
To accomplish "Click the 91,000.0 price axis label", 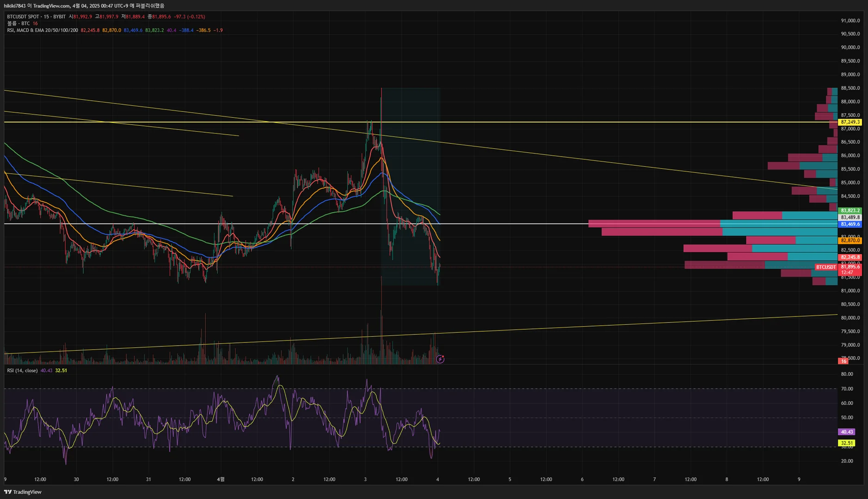I will click(850, 21).
